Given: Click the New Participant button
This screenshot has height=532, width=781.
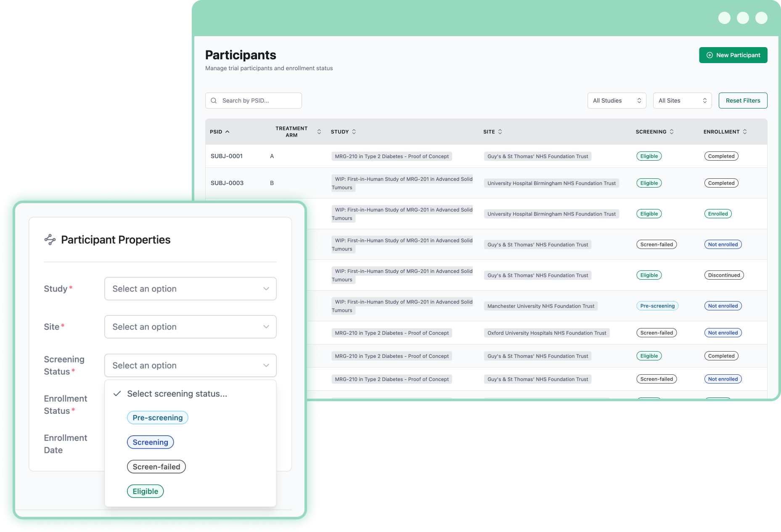Looking at the screenshot, I should [x=733, y=55].
